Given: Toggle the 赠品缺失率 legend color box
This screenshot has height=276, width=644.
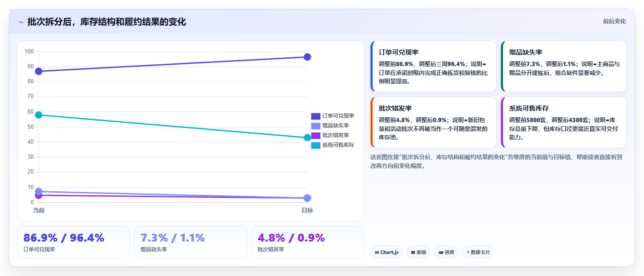Looking at the screenshot, I should (x=315, y=126).
